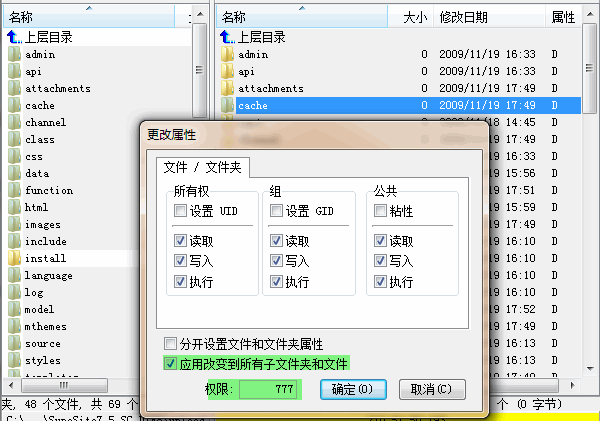Uncheck 应用改变到所有子文件夹和文件 option

point(171,363)
